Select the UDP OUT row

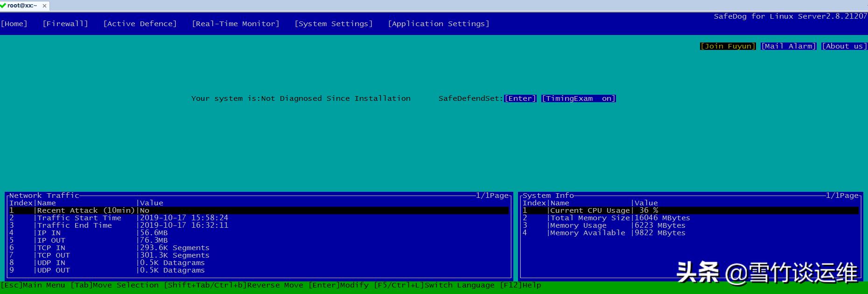pyautogui.click(x=259, y=270)
